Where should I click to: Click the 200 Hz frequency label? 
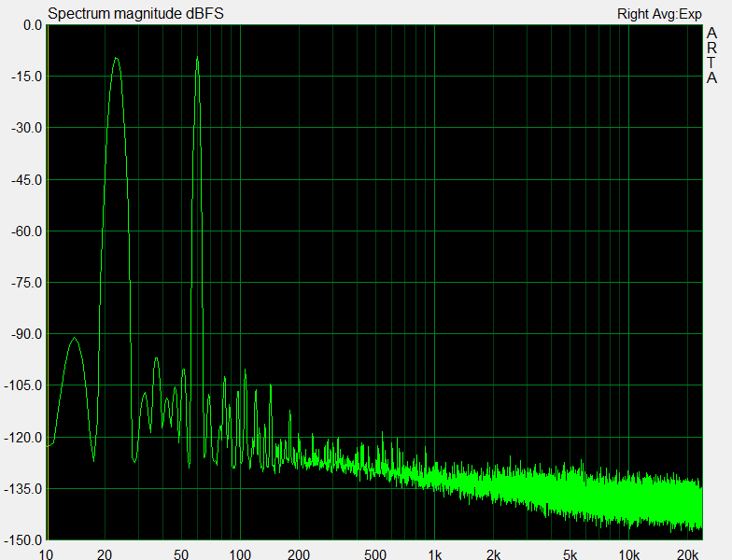(x=299, y=554)
